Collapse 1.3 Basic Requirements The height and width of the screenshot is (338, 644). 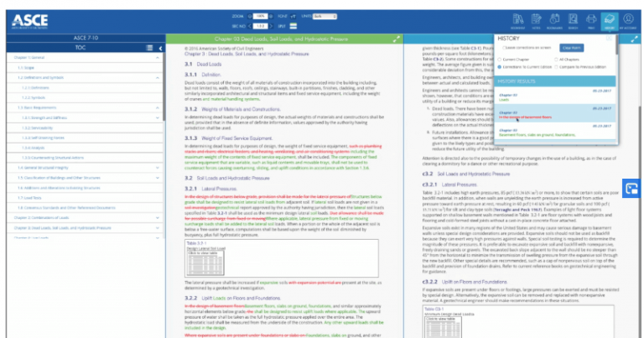click(x=158, y=107)
